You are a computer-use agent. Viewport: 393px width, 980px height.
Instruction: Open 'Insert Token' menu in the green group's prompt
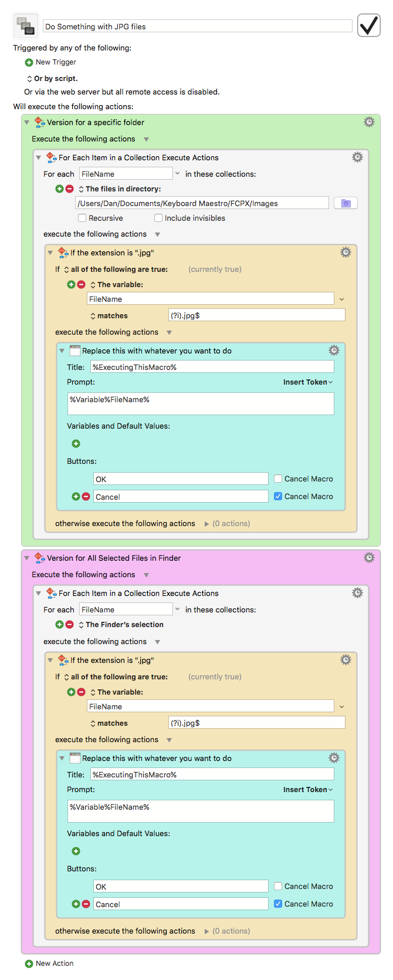pyautogui.click(x=308, y=382)
